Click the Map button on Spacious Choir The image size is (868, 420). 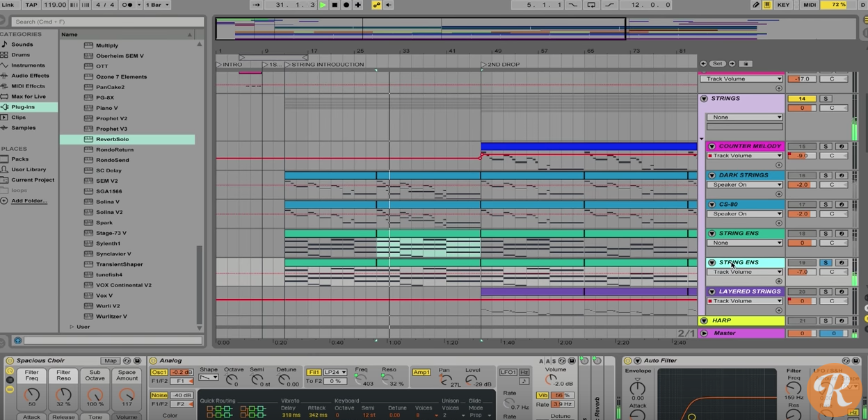[110, 361]
